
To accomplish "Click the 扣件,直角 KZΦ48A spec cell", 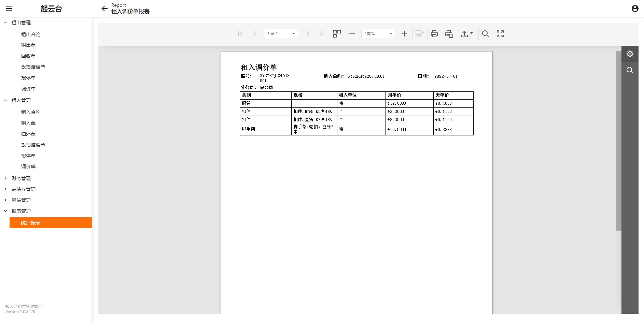I will point(314,120).
